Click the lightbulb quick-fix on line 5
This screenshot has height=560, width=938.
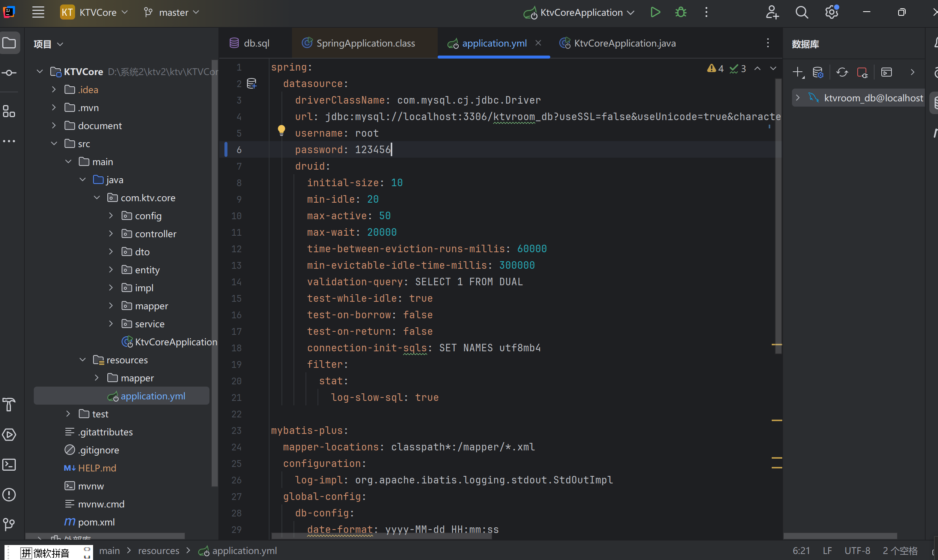[x=281, y=130]
